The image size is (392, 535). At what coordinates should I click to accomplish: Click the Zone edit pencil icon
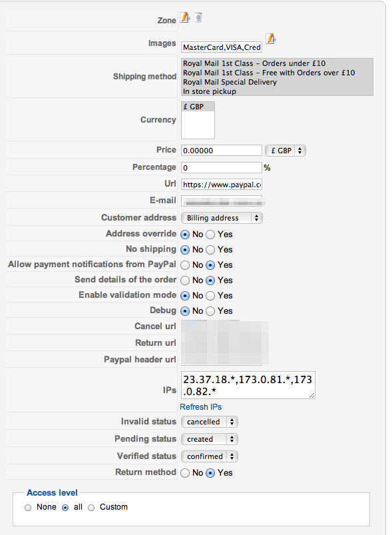[x=185, y=17]
